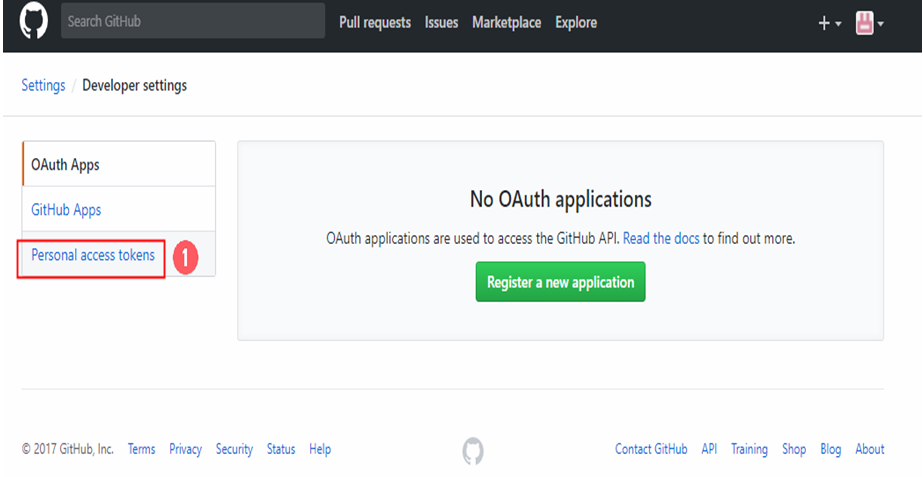Screen dimensions: 923x477
Task: Follow the Read the docs link
Action: (x=661, y=238)
